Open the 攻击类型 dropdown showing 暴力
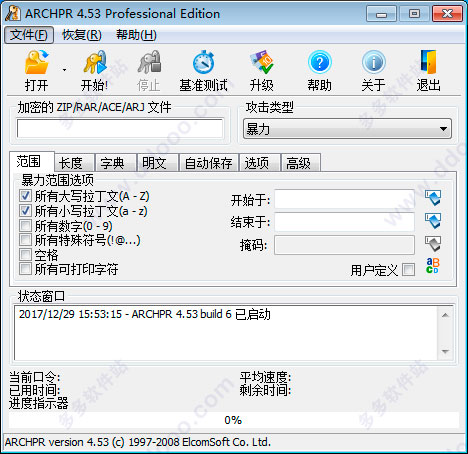 coord(347,129)
